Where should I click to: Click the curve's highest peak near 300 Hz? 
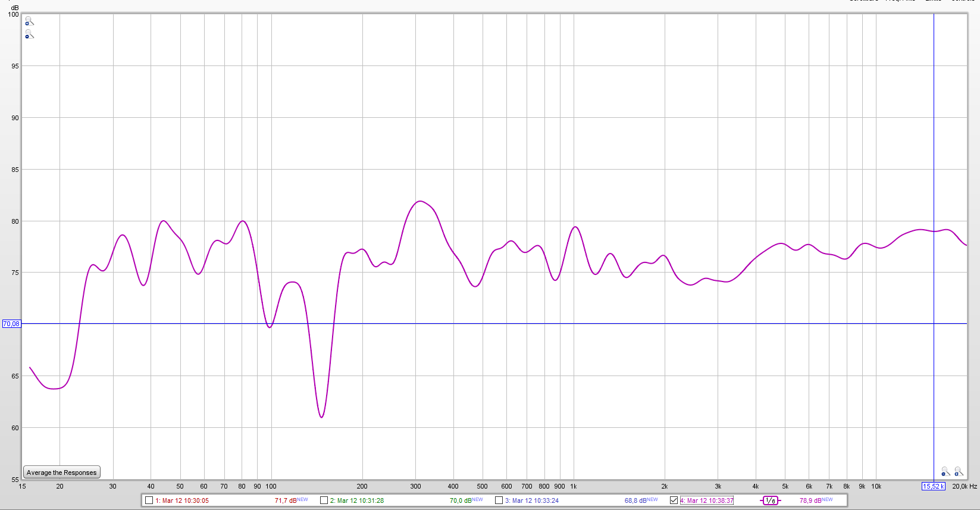point(420,201)
